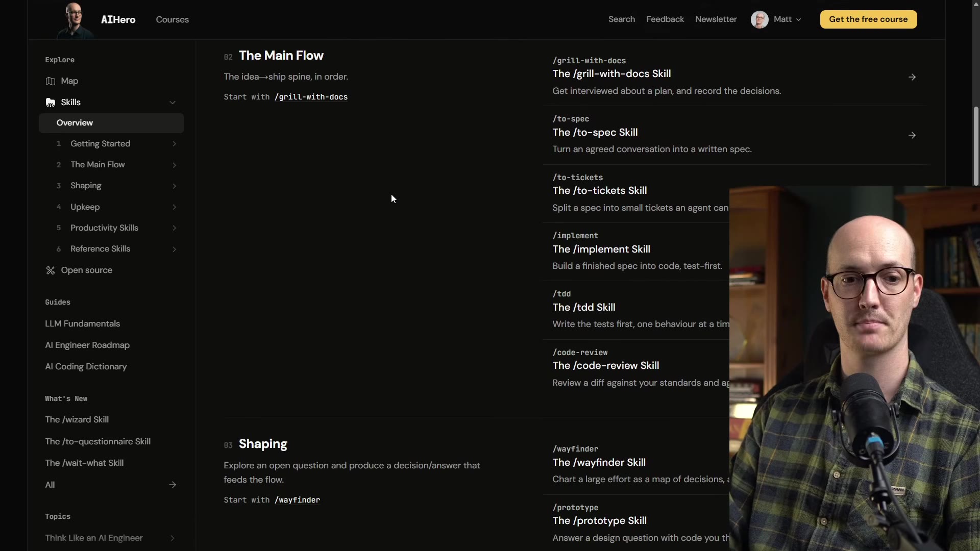This screenshot has height=551, width=980.
Task: Click Matt's profile avatar
Action: [x=759, y=19]
